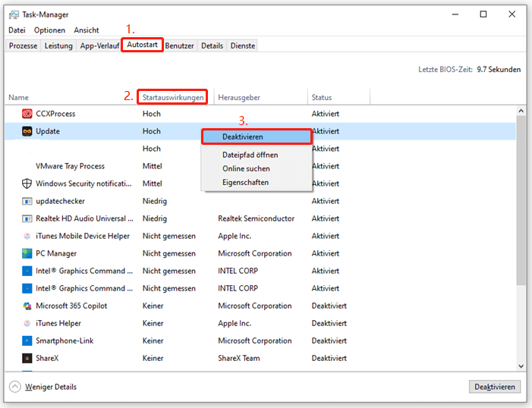Click the 9.7 Sekunden BIOS time value

[499, 70]
